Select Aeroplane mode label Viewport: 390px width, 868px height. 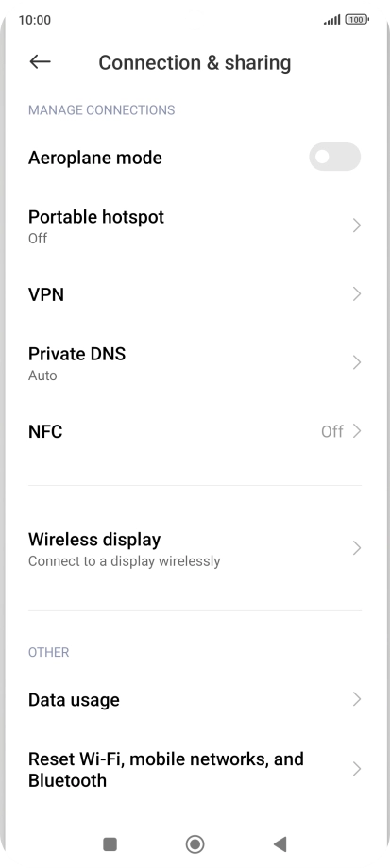tap(95, 158)
